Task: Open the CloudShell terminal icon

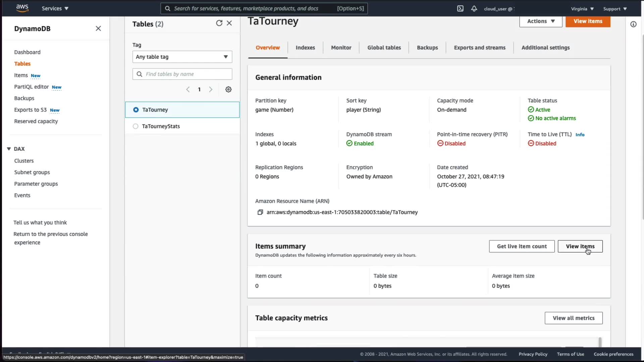Action: point(460,9)
